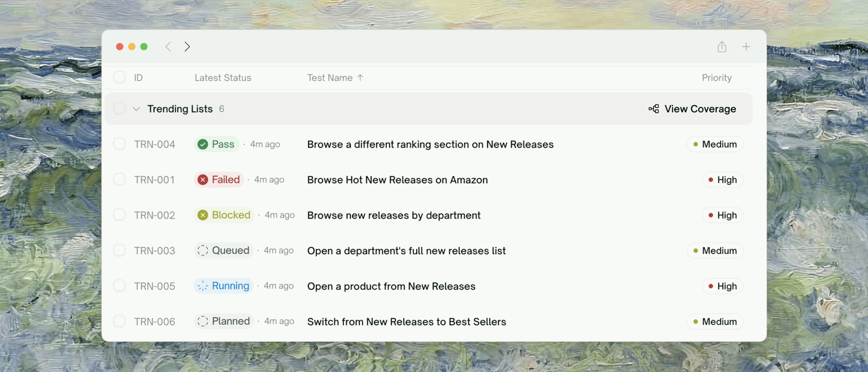
Task: Click the blue Running spinner icon
Action: pos(203,286)
